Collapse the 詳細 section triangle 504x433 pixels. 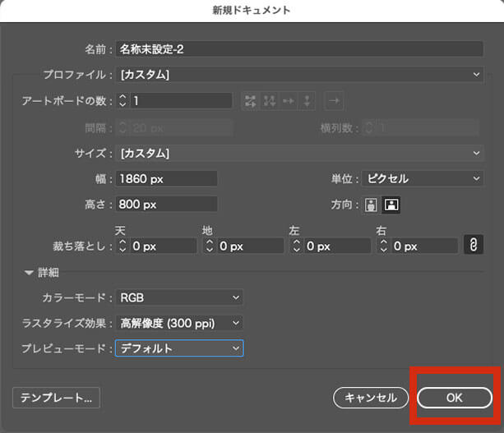pos(30,272)
